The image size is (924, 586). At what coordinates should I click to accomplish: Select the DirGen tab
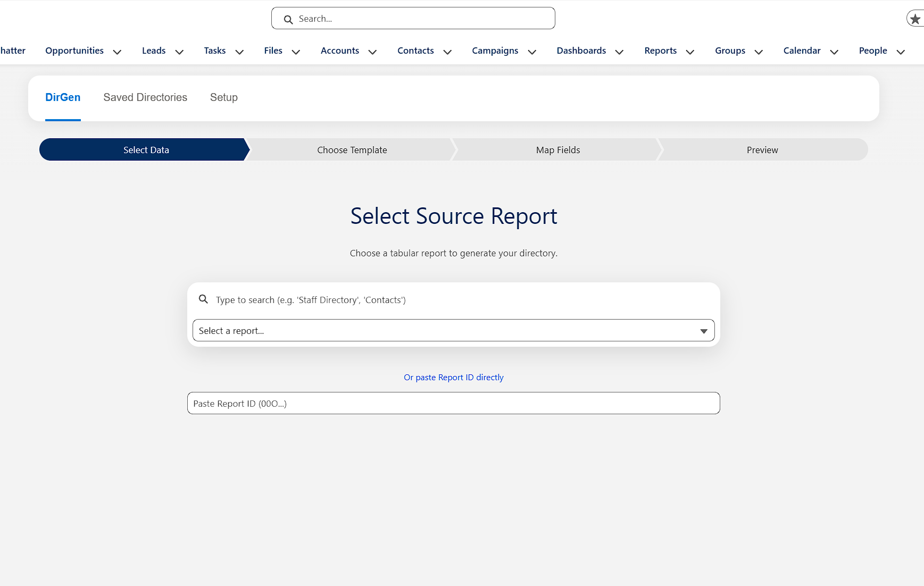tap(63, 97)
